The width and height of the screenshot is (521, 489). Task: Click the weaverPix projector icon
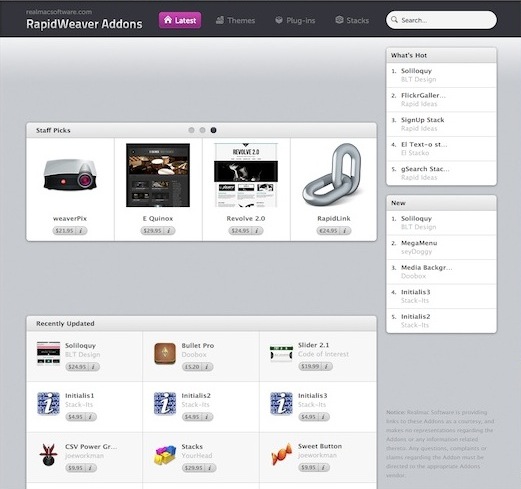[x=70, y=175]
